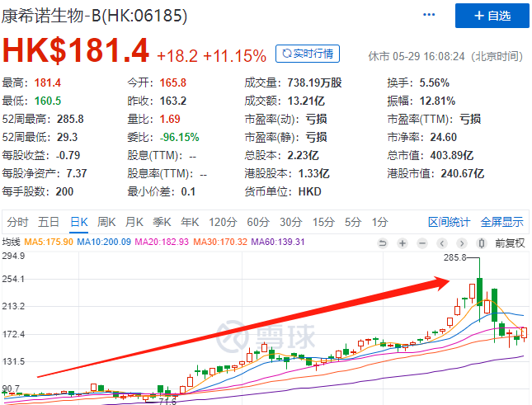This screenshot has height=405, width=532.
Task: Switch to the 60分 chart tab
Action: click(258, 222)
